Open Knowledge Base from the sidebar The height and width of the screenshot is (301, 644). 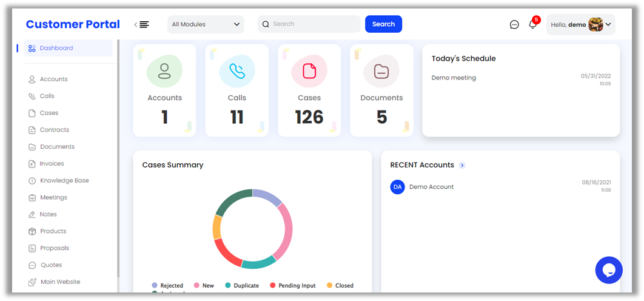pos(64,181)
